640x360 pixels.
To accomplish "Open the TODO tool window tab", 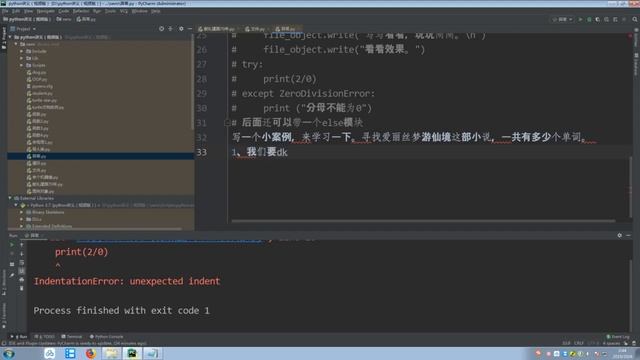I will click(x=45, y=337).
